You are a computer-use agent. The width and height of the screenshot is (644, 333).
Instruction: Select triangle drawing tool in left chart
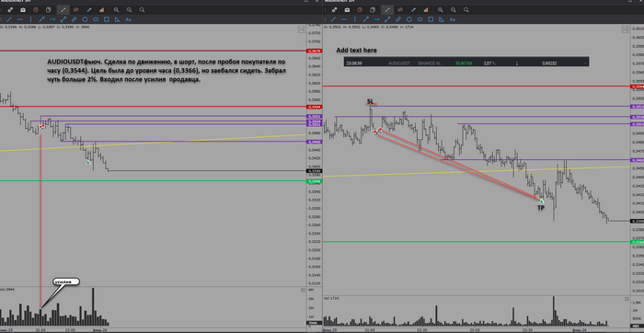pyautogui.click(x=117, y=19)
